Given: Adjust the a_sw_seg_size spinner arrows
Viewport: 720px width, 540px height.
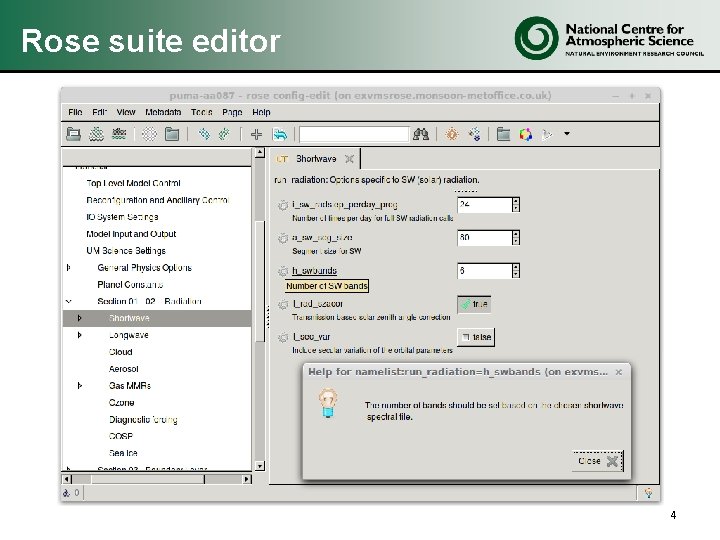Looking at the screenshot, I should click(516, 238).
